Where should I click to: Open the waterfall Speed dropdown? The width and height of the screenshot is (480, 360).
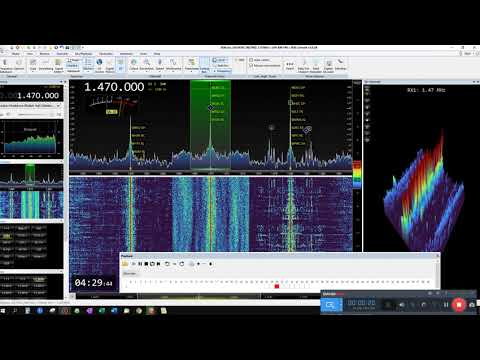coord(160,65)
